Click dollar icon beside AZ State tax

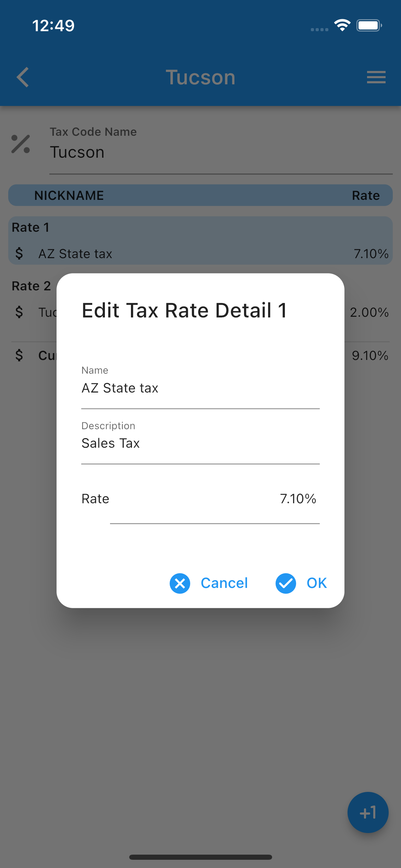19,254
